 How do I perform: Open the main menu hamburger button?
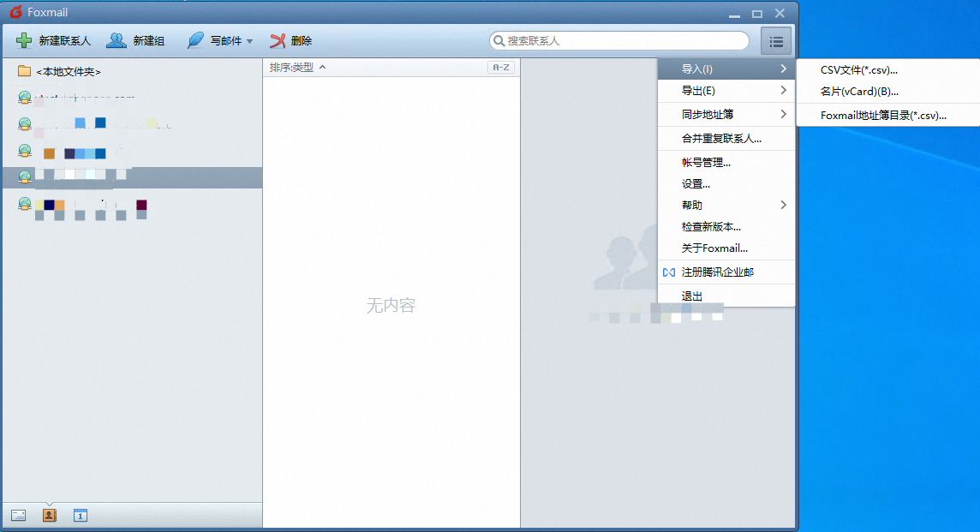pos(776,41)
